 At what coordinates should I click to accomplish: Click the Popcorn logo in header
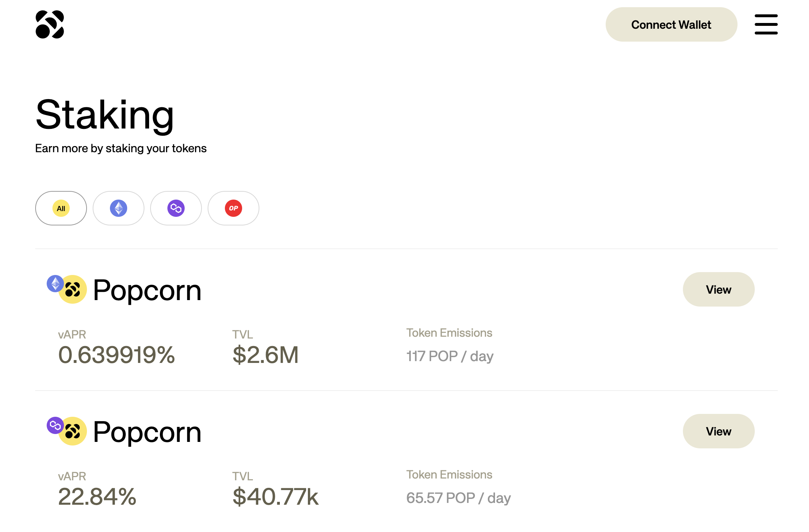pyautogui.click(x=50, y=24)
